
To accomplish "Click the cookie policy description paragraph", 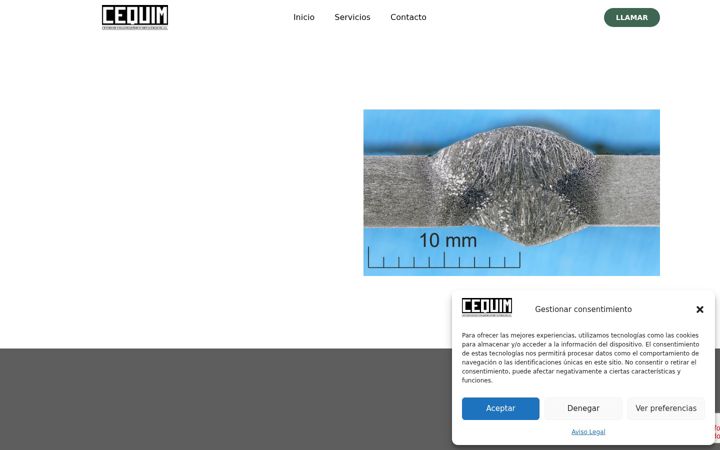I will tap(580, 358).
